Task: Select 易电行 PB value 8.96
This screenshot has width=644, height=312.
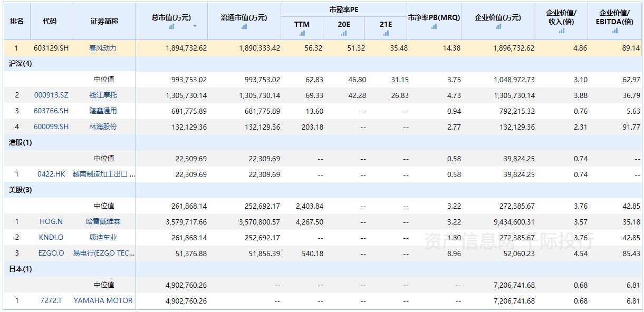Action: (454, 253)
